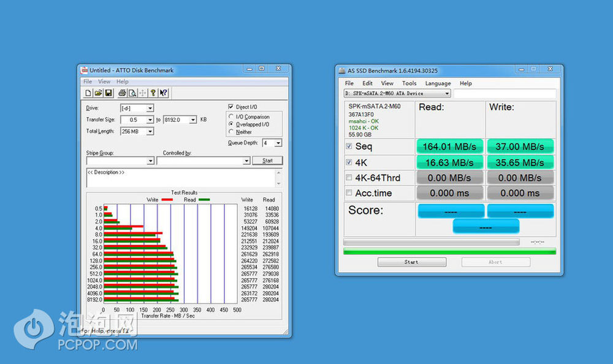613x364 pixels.
Task: Select the context help arrow-question icon
Action: pyautogui.click(x=164, y=93)
